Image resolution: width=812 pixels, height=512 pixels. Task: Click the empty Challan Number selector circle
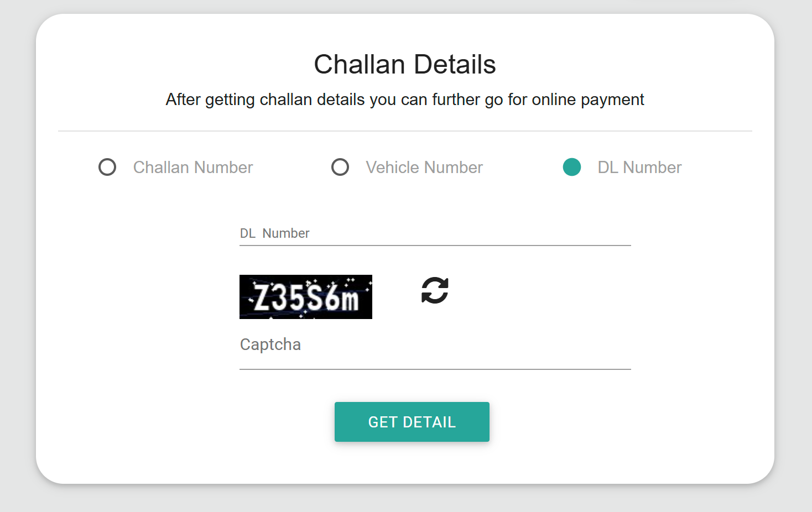tap(107, 167)
